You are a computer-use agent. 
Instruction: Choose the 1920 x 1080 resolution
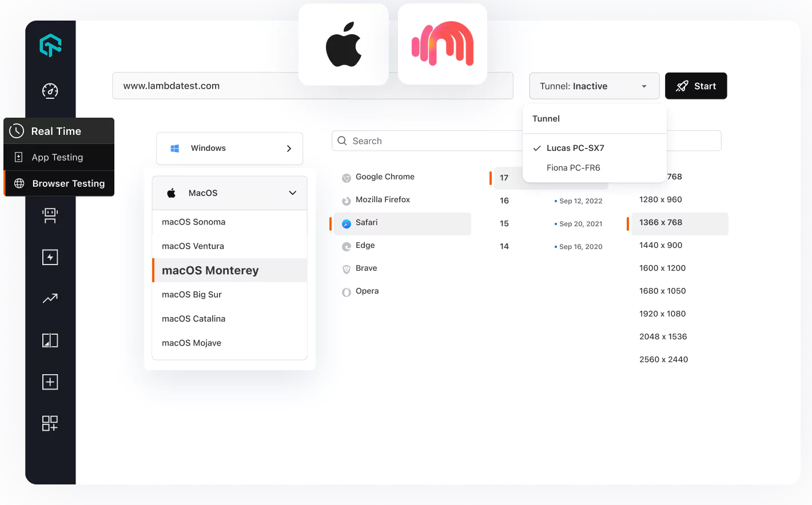tap(662, 314)
